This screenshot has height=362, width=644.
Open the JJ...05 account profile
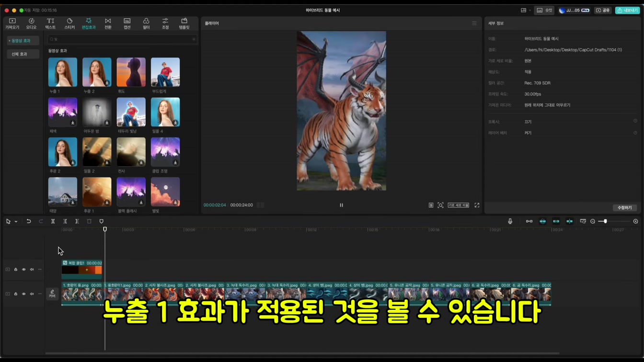point(574,10)
